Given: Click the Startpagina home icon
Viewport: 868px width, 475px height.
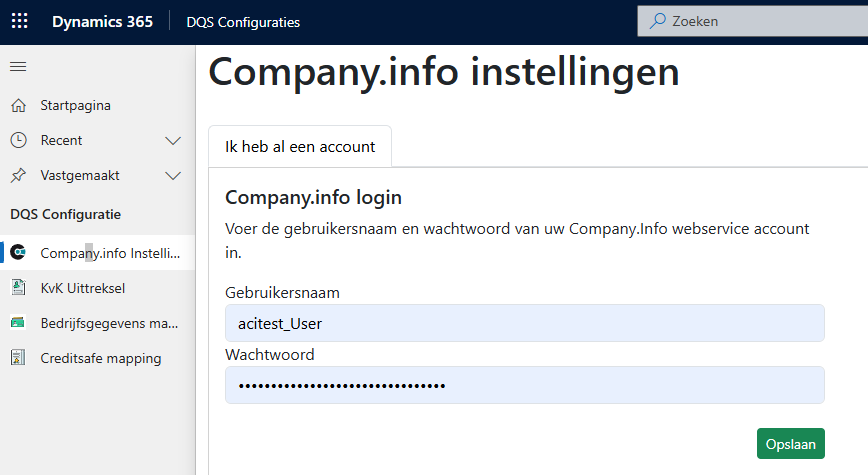Looking at the screenshot, I should click(x=18, y=105).
